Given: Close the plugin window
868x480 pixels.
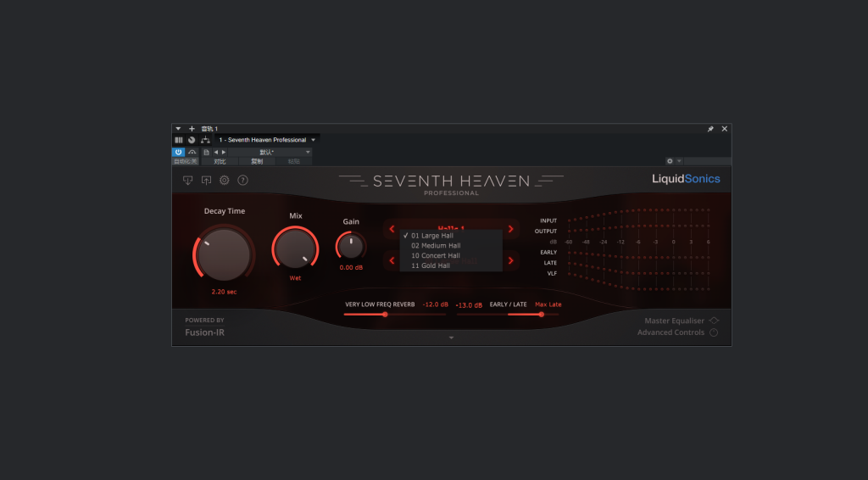Looking at the screenshot, I should click(725, 129).
